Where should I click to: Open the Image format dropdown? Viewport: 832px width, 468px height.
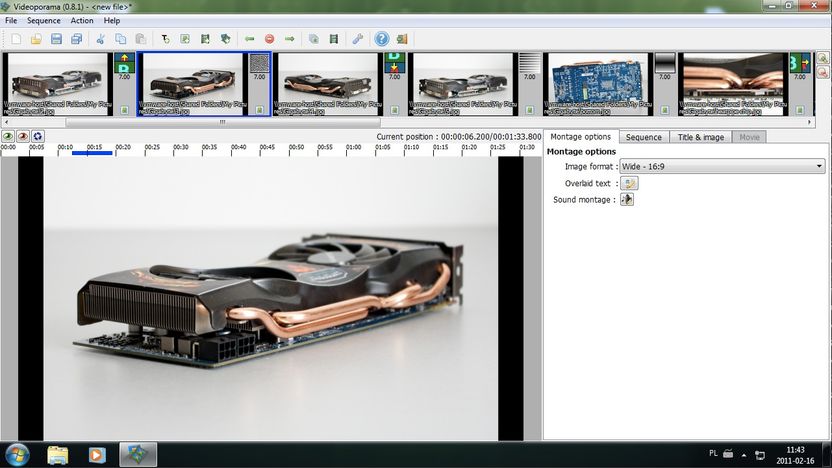pyautogui.click(x=722, y=166)
